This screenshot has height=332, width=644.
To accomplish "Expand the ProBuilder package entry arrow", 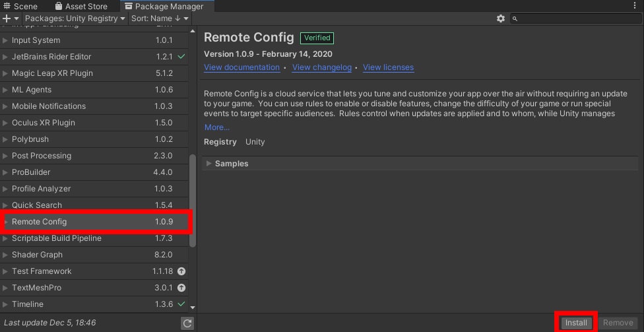I will [5, 172].
